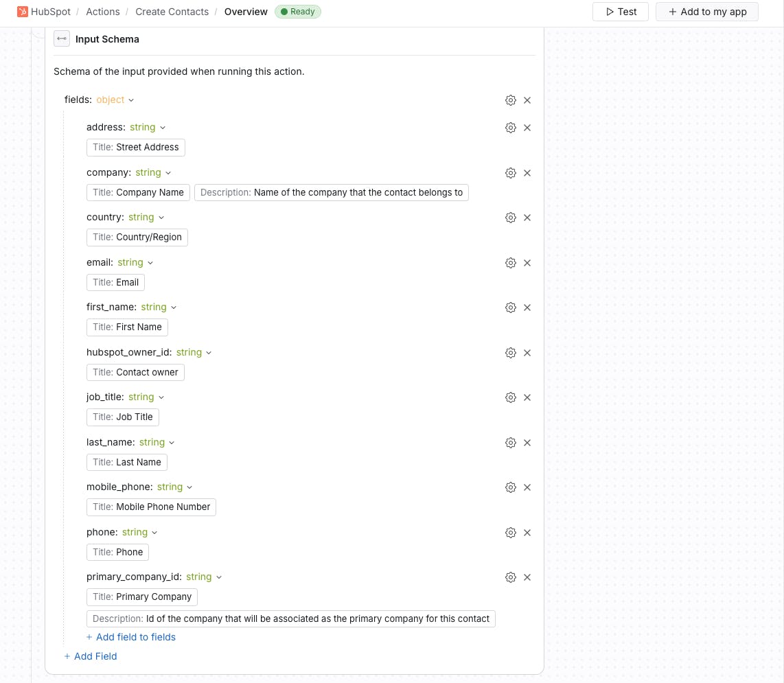This screenshot has width=784, height=683.
Task: Expand mobile_phone type dropdown
Action: click(174, 487)
